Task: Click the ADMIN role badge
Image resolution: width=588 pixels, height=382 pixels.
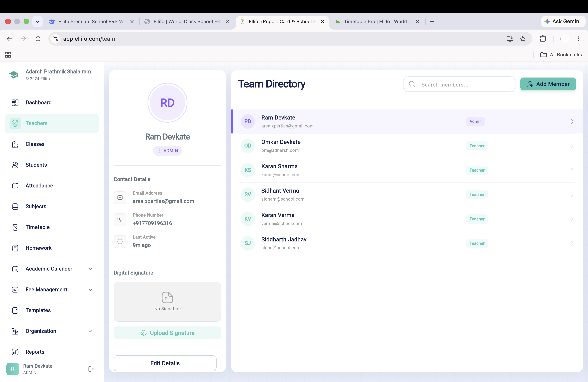Action: [167, 151]
